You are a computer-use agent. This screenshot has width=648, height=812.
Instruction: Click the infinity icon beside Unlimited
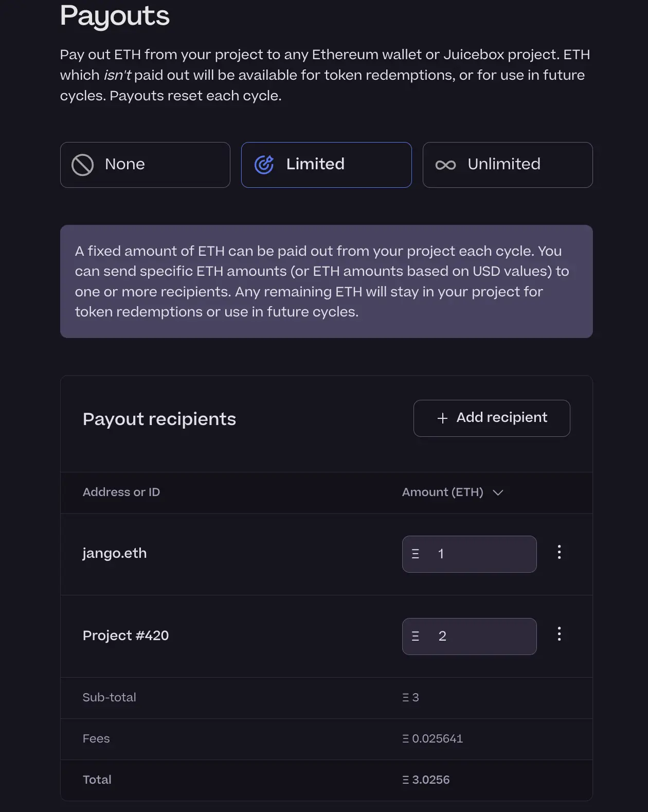click(x=445, y=165)
